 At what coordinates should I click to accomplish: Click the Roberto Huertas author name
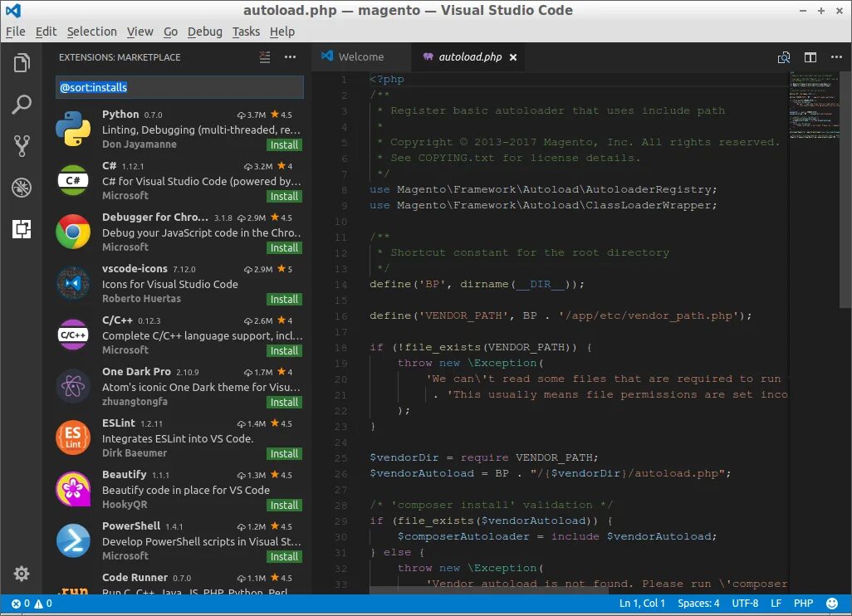141,299
